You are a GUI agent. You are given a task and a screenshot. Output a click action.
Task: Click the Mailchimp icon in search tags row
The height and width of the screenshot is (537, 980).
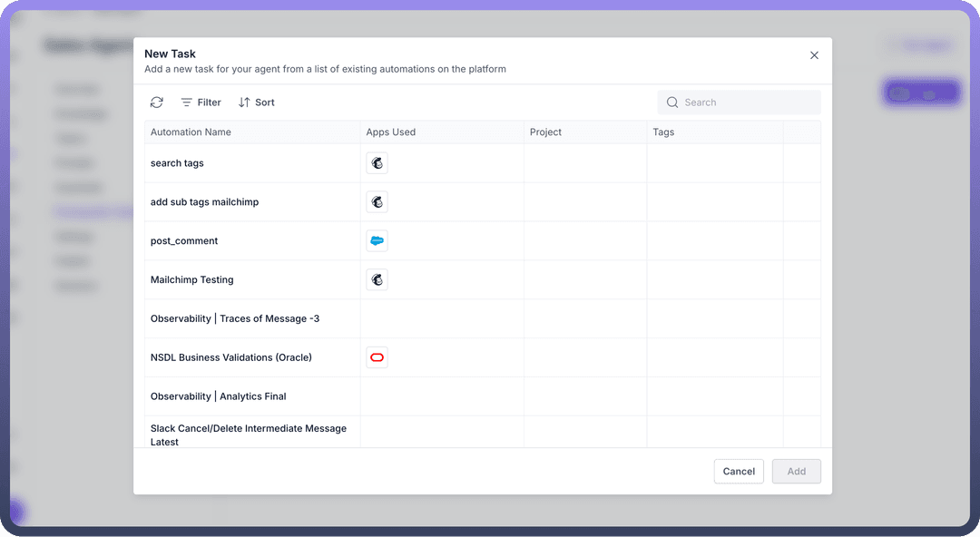377,163
